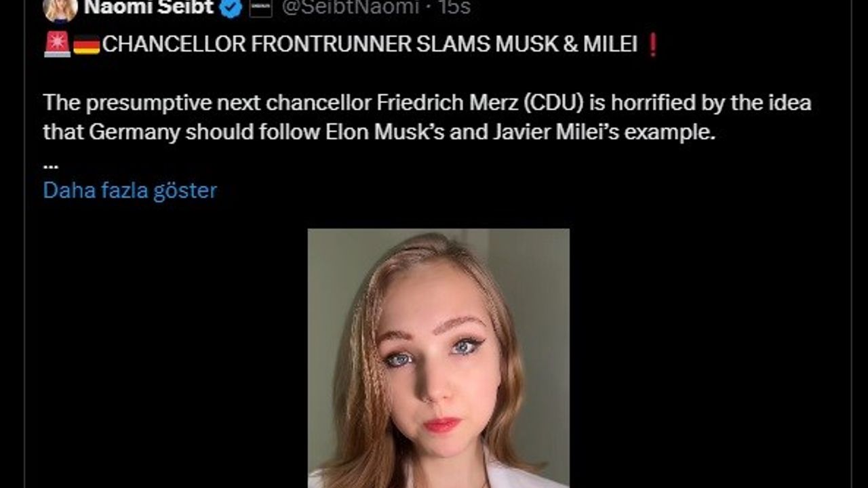Open the attached portrait photo
Screen dimensions: 868x488
click(438, 358)
